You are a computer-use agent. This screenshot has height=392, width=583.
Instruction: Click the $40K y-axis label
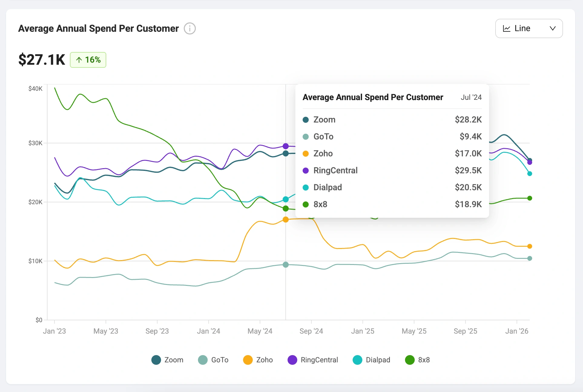pos(35,89)
